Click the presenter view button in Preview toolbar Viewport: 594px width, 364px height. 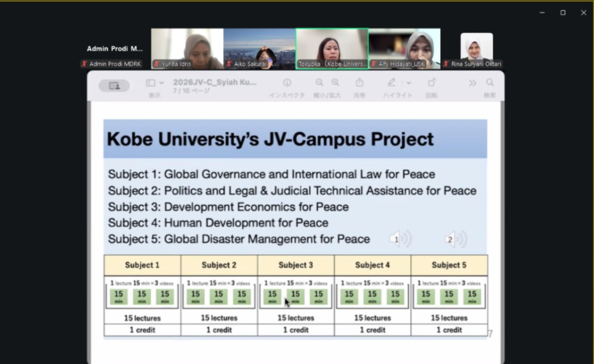coord(114,86)
